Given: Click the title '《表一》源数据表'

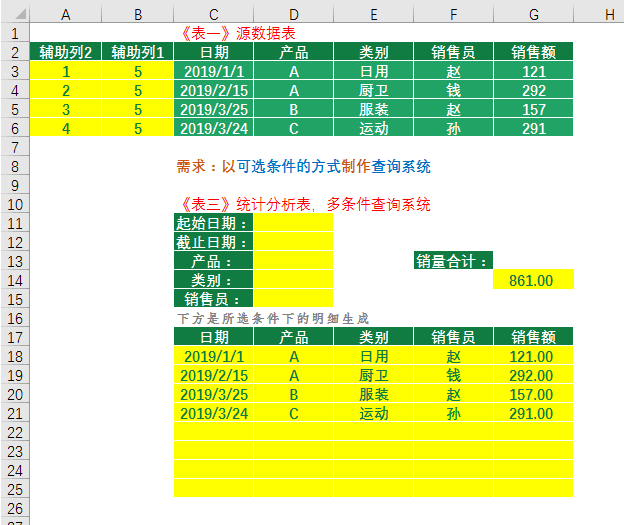Looking at the screenshot, I should click(x=238, y=33).
